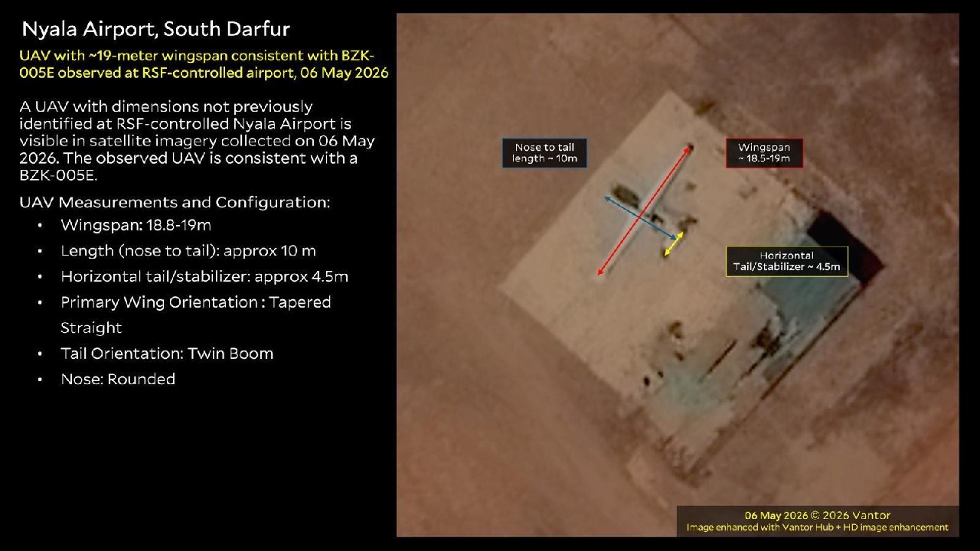The height and width of the screenshot is (551, 980).
Task: Select bullet 'Length (nose to tail): approx 10 m'
Action: coord(188,251)
